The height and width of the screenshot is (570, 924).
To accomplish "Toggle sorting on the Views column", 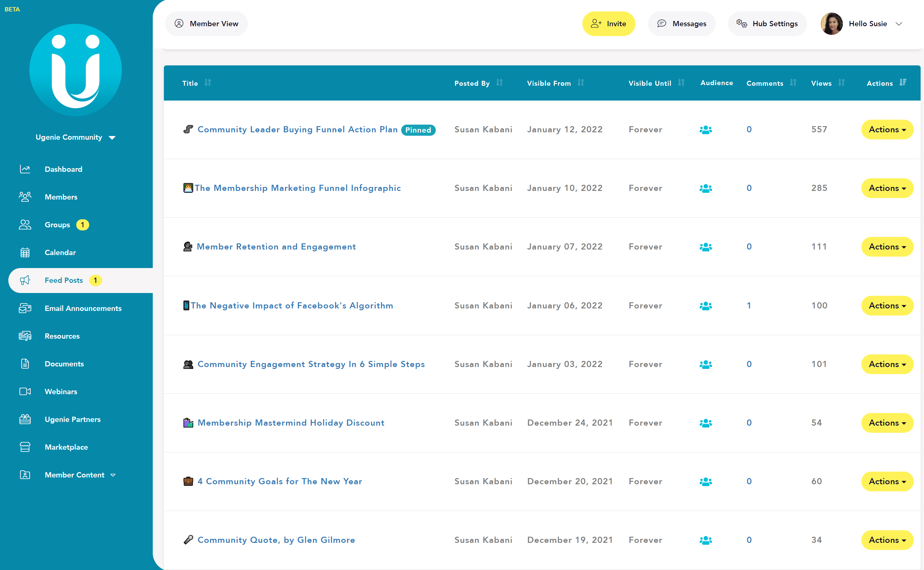I will point(841,83).
